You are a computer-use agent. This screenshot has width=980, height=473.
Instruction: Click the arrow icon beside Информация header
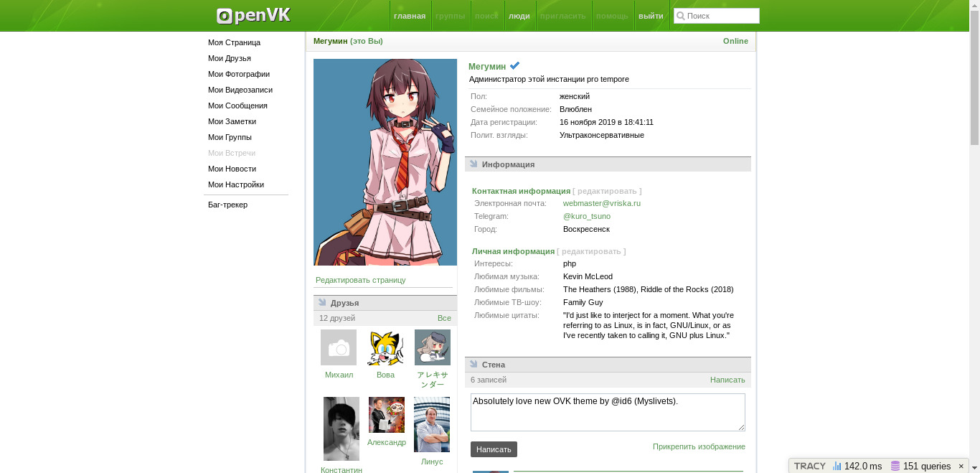[x=473, y=164]
